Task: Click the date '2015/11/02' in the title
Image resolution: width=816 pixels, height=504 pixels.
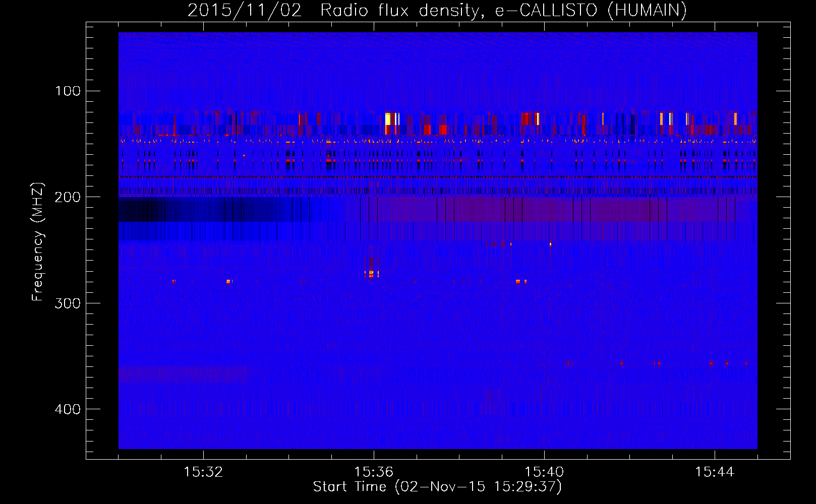Action: [x=245, y=10]
